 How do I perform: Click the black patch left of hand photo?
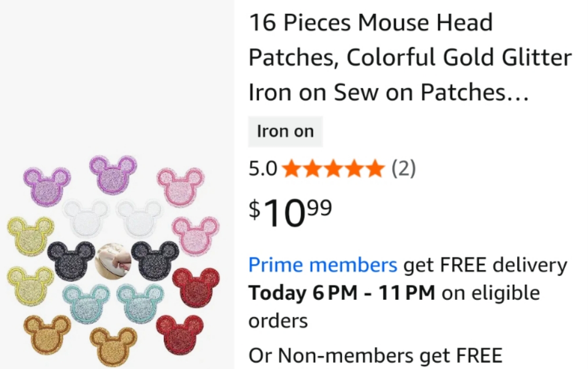pyautogui.click(x=71, y=259)
